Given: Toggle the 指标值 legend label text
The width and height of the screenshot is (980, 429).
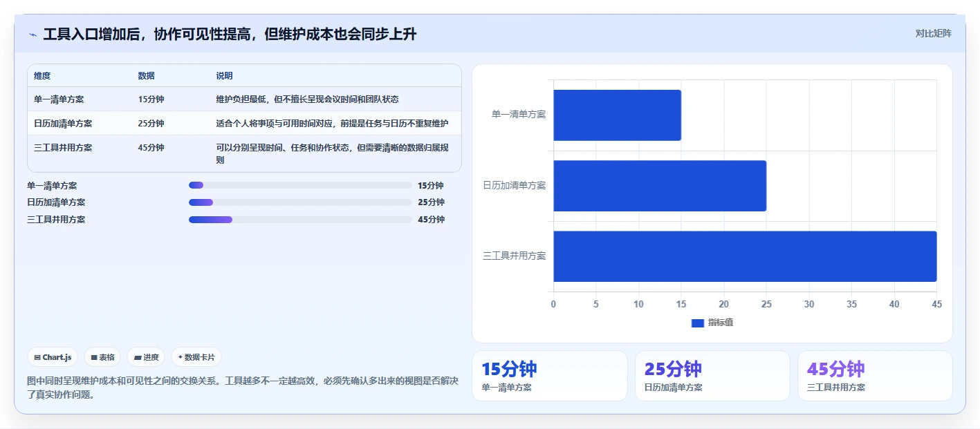Looking at the screenshot, I should (720, 323).
